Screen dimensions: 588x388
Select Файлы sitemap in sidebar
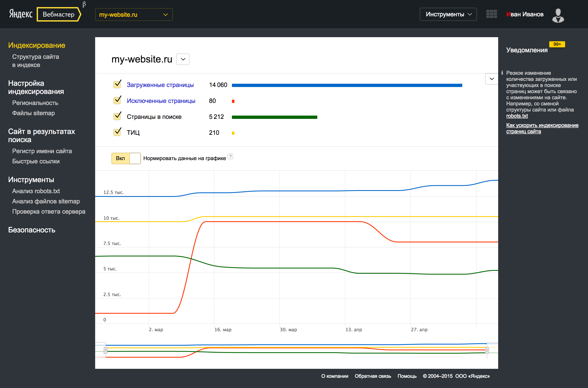[x=33, y=113]
